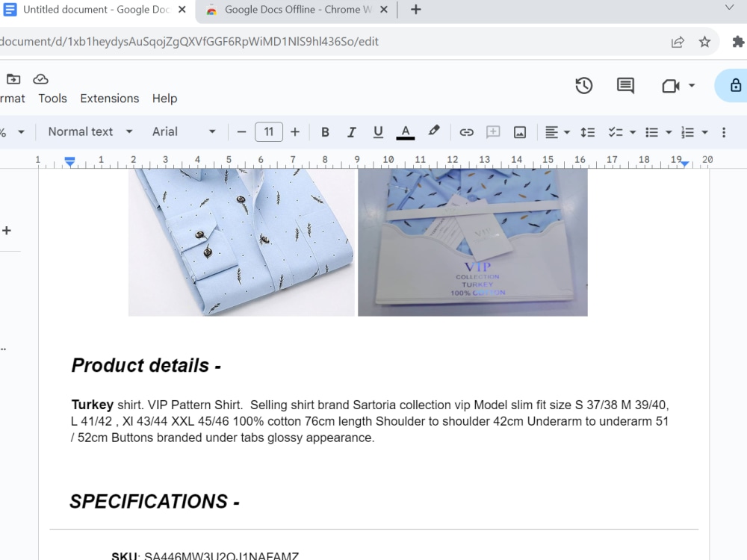Click the numbered list icon
The height and width of the screenshot is (560, 747).
coord(687,132)
